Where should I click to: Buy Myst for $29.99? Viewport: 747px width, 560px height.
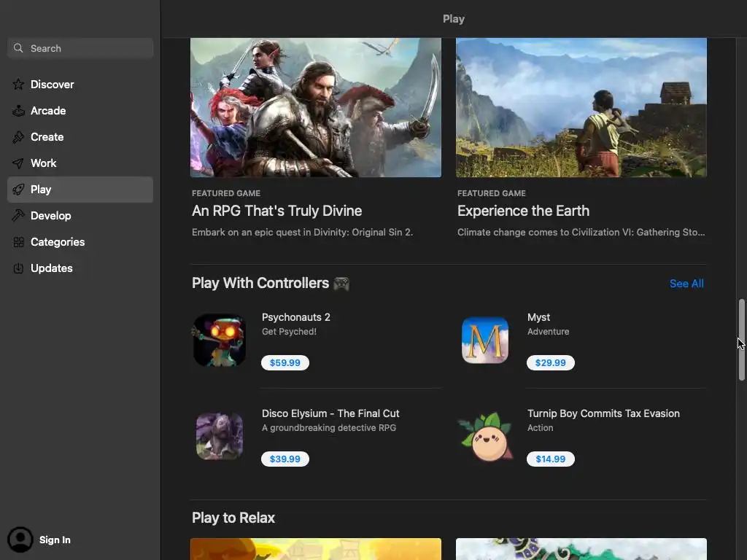(x=550, y=363)
